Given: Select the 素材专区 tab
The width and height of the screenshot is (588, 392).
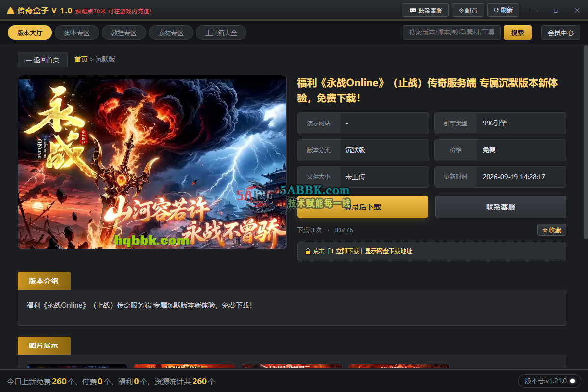Looking at the screenshot, I should (x=171, y=33).
